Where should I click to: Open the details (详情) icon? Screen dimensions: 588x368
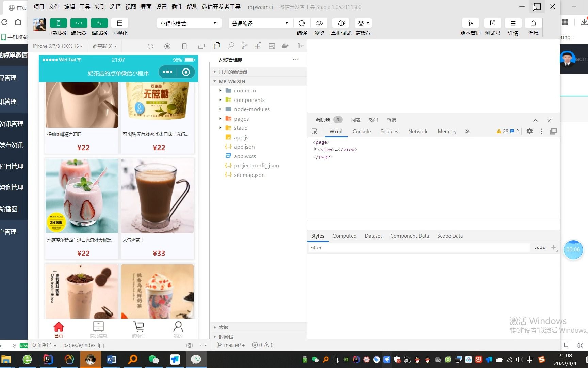[513, 23]
